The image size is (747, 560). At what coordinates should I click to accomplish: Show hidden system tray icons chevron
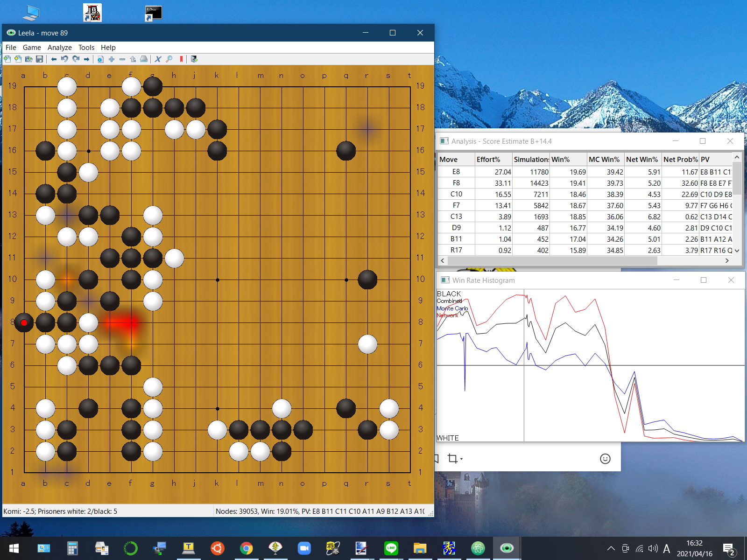(x=611, y=549)
